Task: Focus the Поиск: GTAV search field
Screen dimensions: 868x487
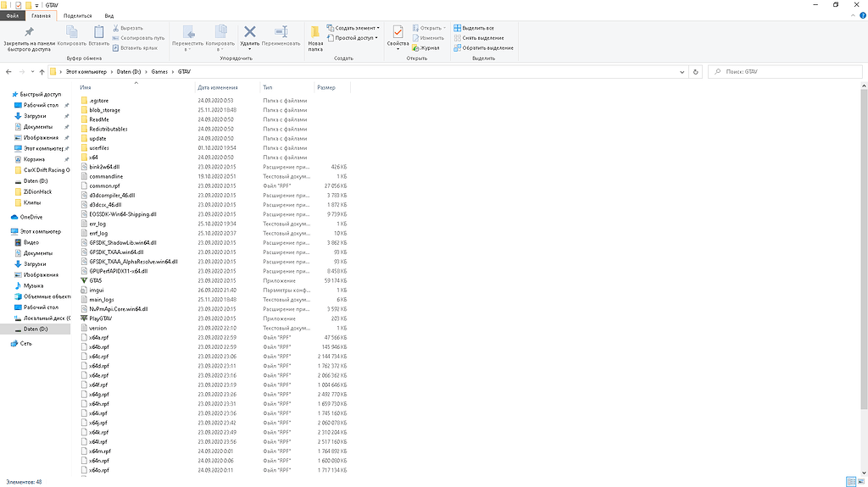Action: (x=785, y=71)
